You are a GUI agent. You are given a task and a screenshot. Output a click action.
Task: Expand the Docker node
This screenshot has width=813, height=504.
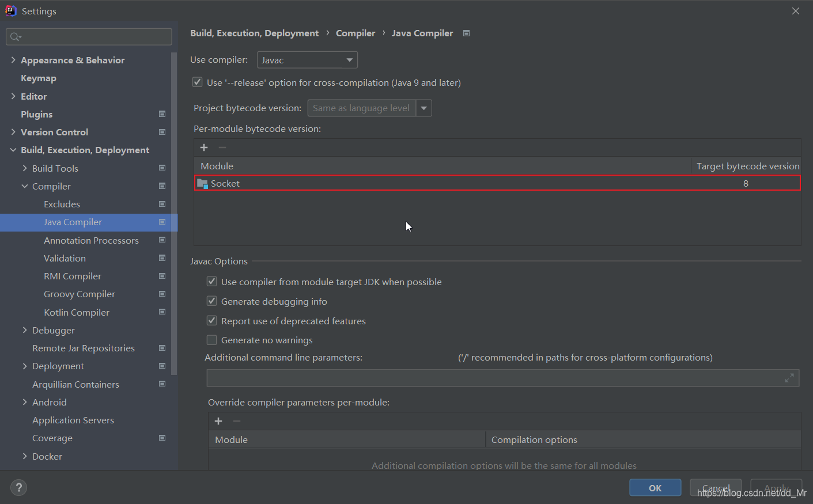pyautogui.click(x=25, y=456)
